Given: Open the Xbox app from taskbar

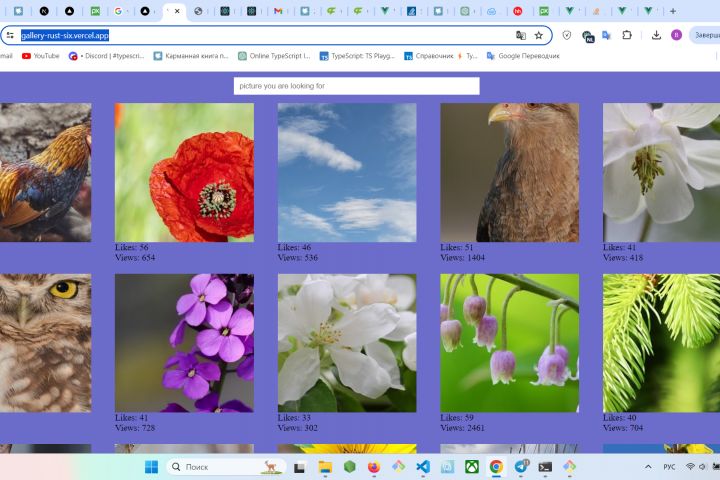Looking at the screenshot, I should (472, 467).
